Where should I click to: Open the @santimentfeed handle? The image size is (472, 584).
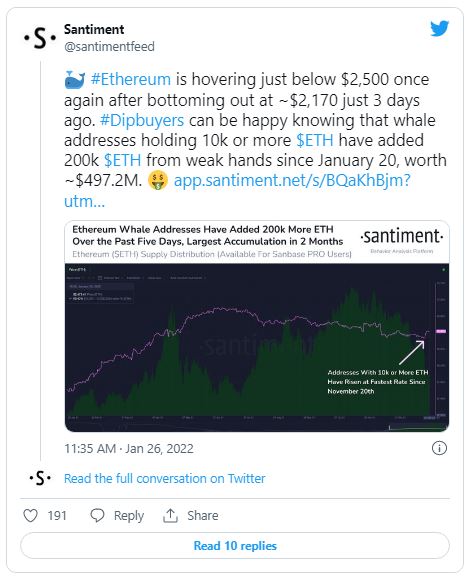(x=109, y=47)
